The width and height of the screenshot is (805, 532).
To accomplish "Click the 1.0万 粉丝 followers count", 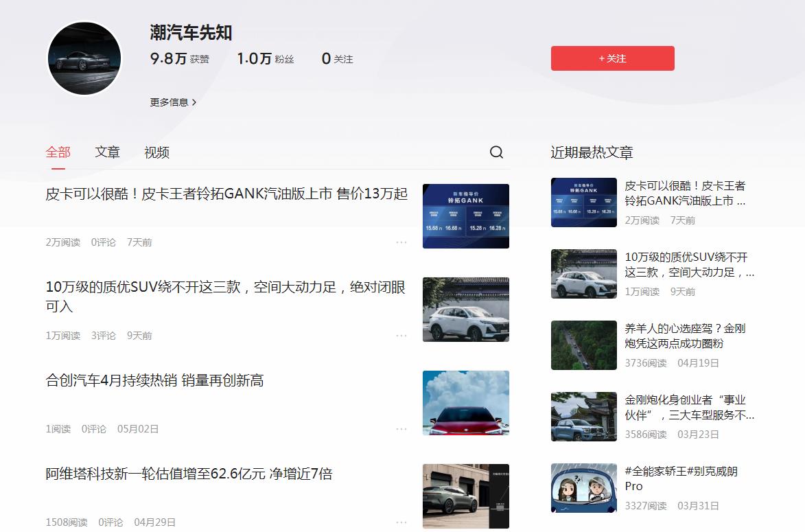I will click(266, 58).
